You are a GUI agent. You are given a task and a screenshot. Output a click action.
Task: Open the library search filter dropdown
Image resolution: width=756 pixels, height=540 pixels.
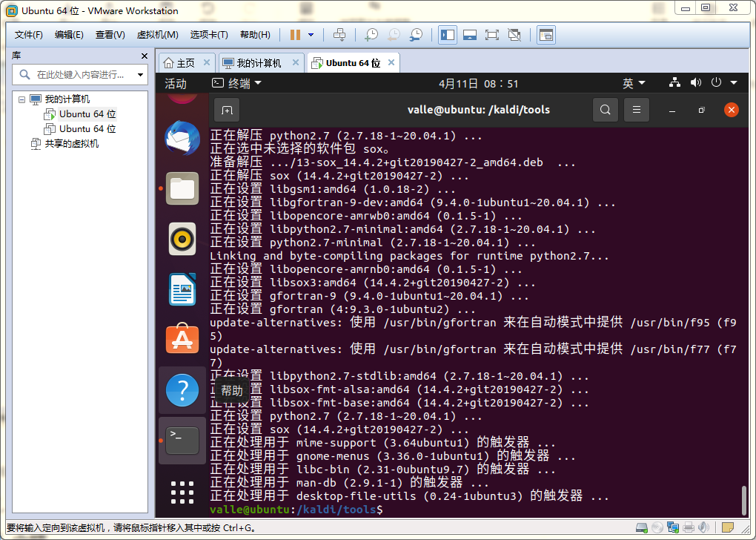(140, 75)
